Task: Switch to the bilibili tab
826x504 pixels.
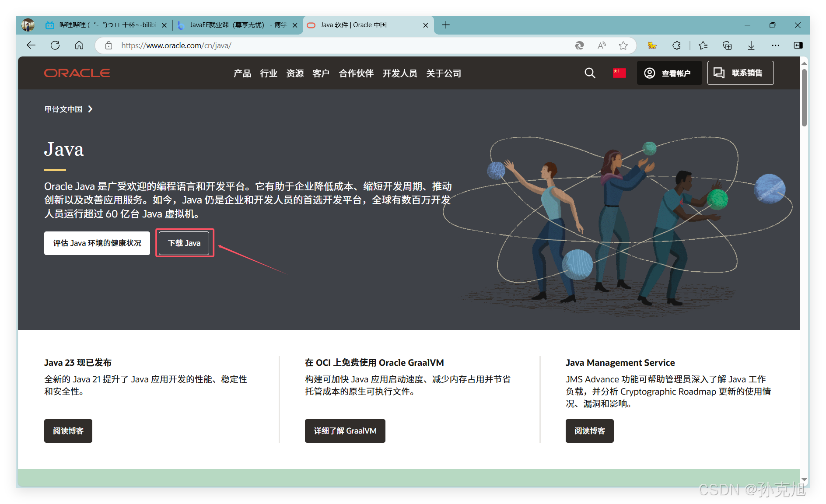Action: click(107, 25)
